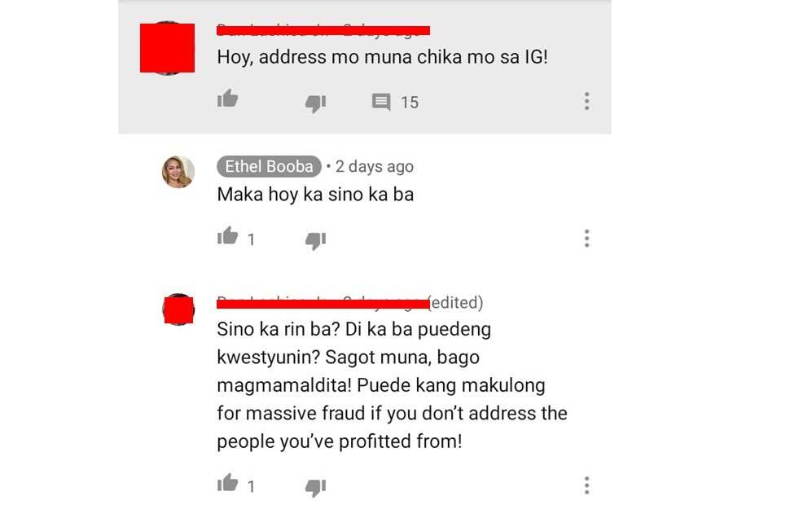Open replies icon on the top comment
The image size is (812, 531).
click(x=381, y=102)
